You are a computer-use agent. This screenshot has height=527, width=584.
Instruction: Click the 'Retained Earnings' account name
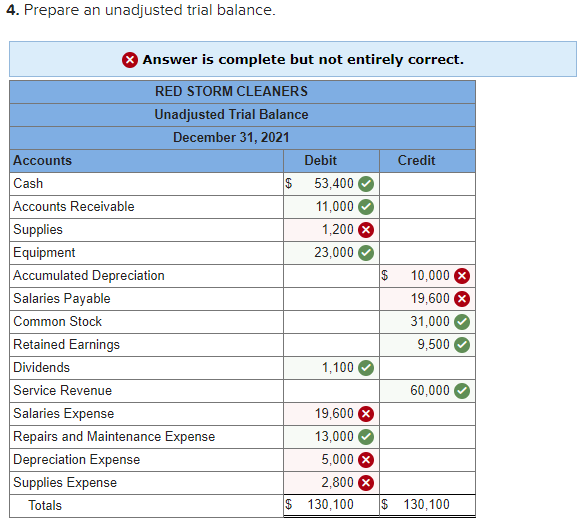[x=66, y=345]
